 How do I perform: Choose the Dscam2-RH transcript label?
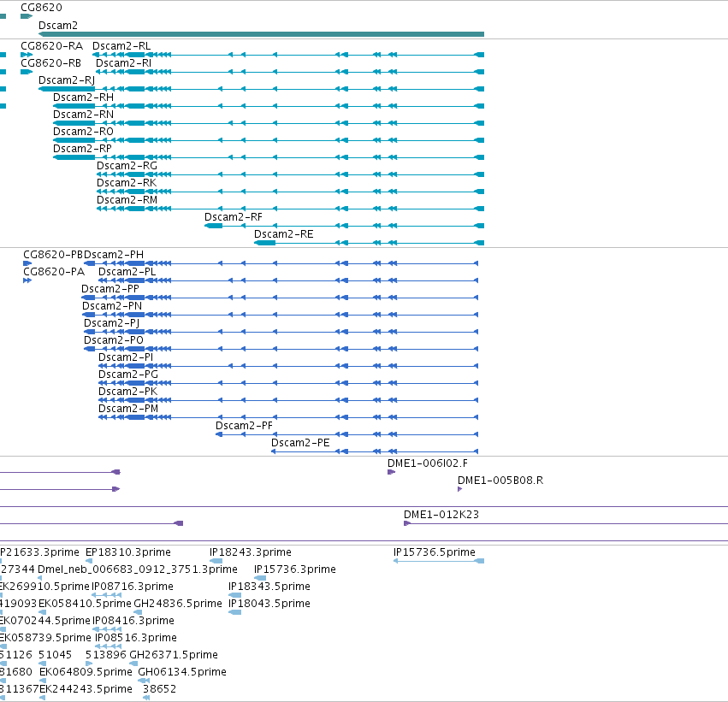tap(83, 97)
